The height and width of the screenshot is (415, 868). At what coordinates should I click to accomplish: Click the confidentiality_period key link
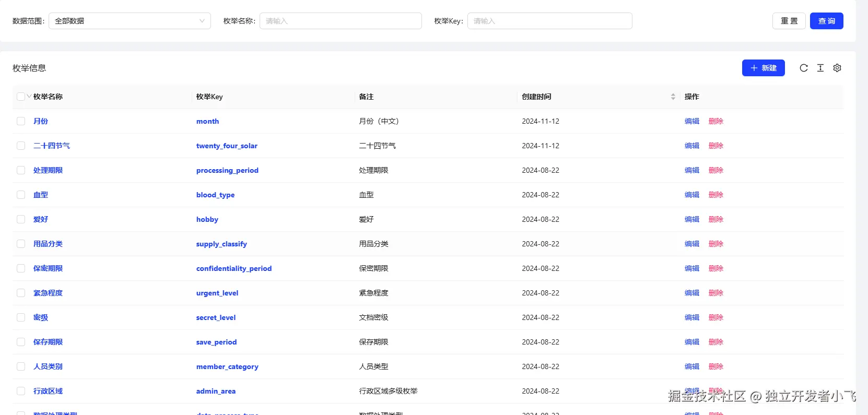(x=234, y=268)
